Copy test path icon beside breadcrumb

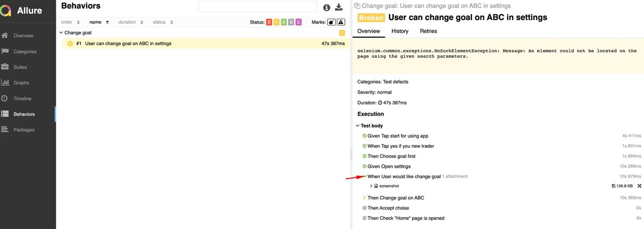tap(357, 6)
